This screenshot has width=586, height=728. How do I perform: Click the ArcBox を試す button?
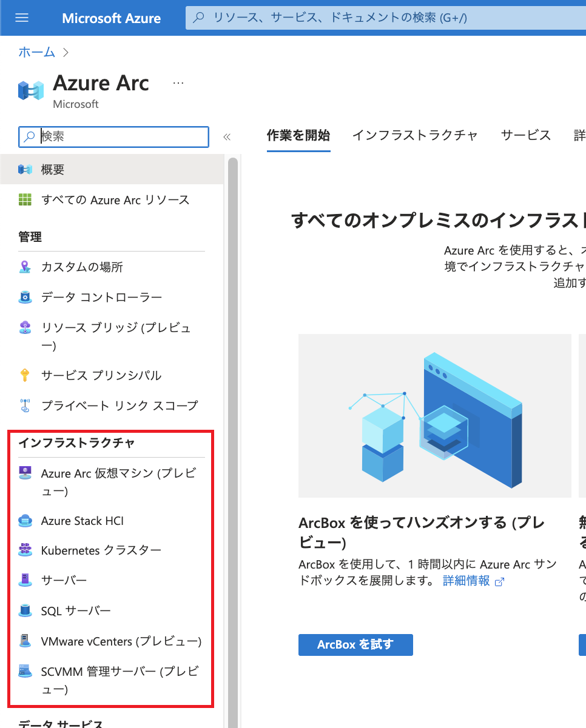tap(355, 645)
